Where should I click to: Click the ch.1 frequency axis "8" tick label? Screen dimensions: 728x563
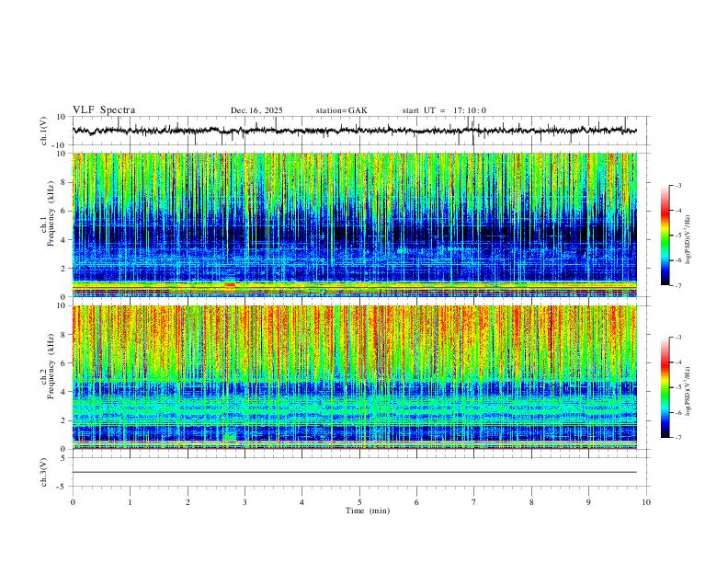[64, 182]
